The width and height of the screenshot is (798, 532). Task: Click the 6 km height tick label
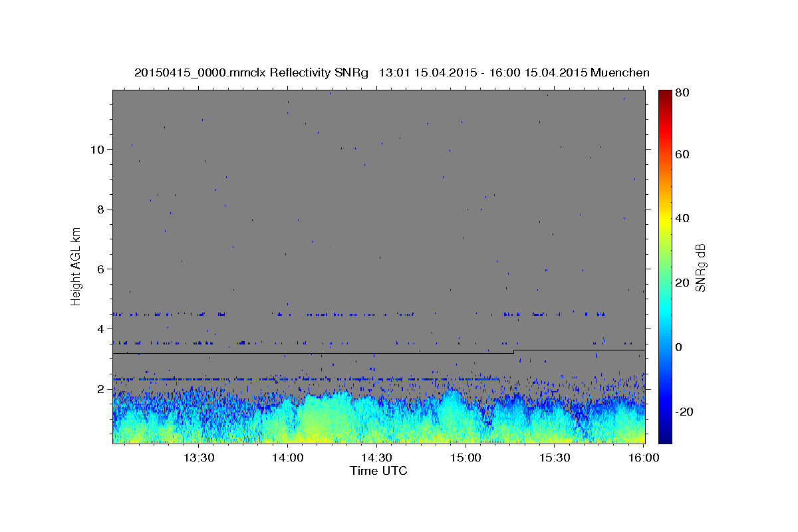coord(101,269)
